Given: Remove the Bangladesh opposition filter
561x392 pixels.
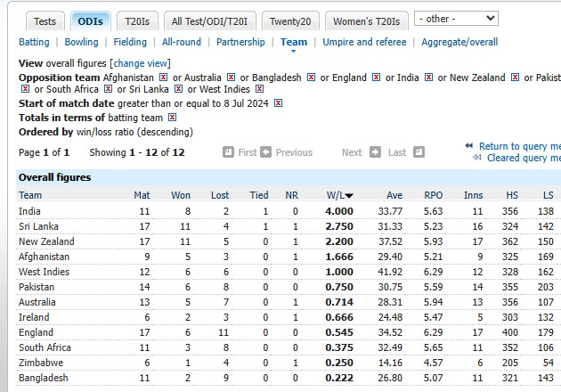Looking at the screenshot, I should click(x=312, y=78).
